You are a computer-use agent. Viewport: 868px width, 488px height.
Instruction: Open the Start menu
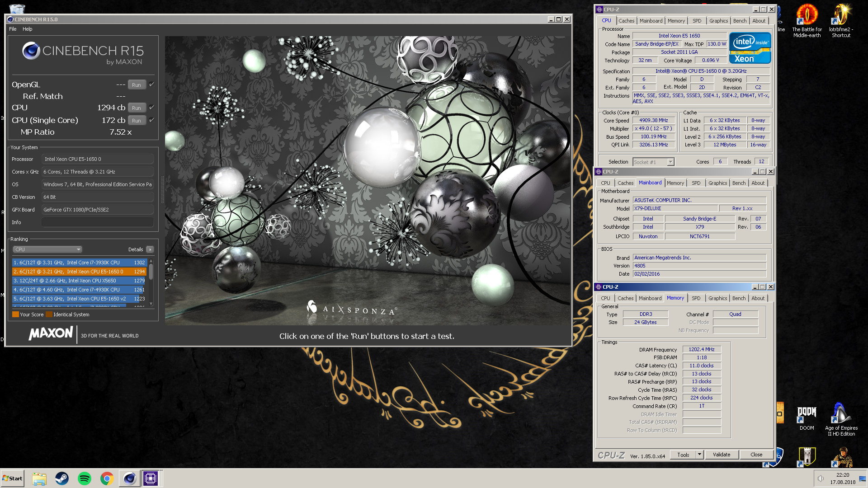12,479
